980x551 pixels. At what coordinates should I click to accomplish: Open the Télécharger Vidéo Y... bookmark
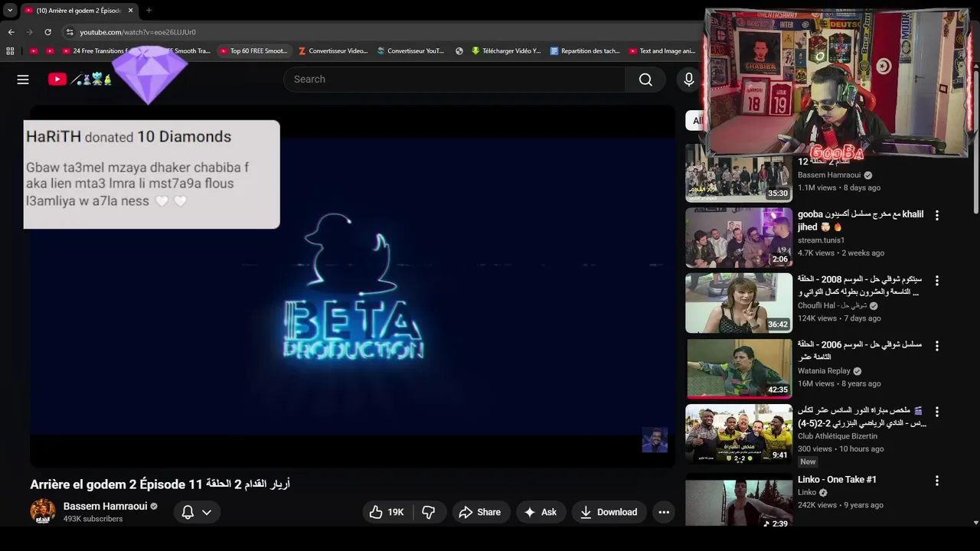pos(506,51)
